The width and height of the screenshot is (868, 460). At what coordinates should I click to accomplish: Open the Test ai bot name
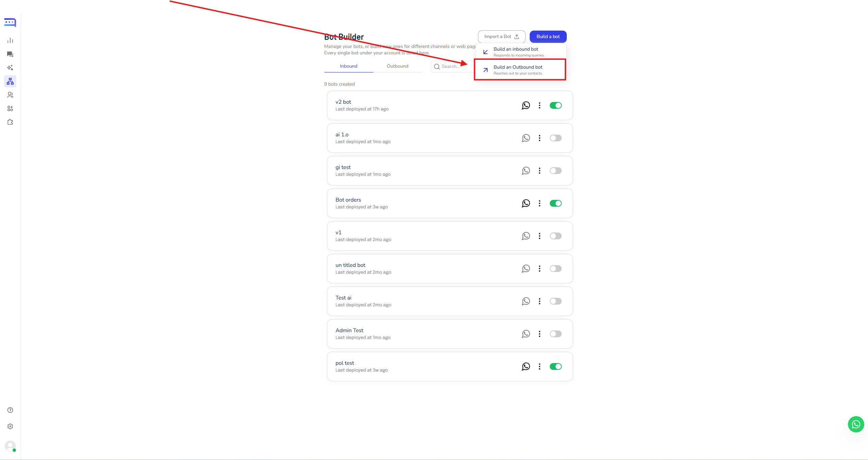[x=343, y=297]
